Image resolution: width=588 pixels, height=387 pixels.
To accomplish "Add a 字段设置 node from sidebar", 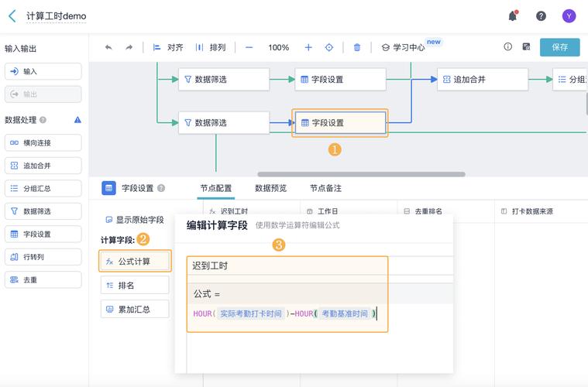I will (43, 235).
